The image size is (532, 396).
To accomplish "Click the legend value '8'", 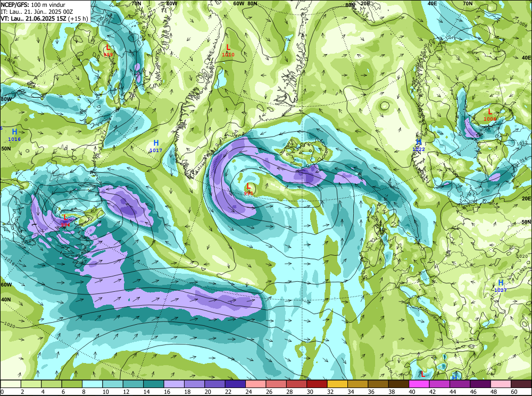I will 84,392.
